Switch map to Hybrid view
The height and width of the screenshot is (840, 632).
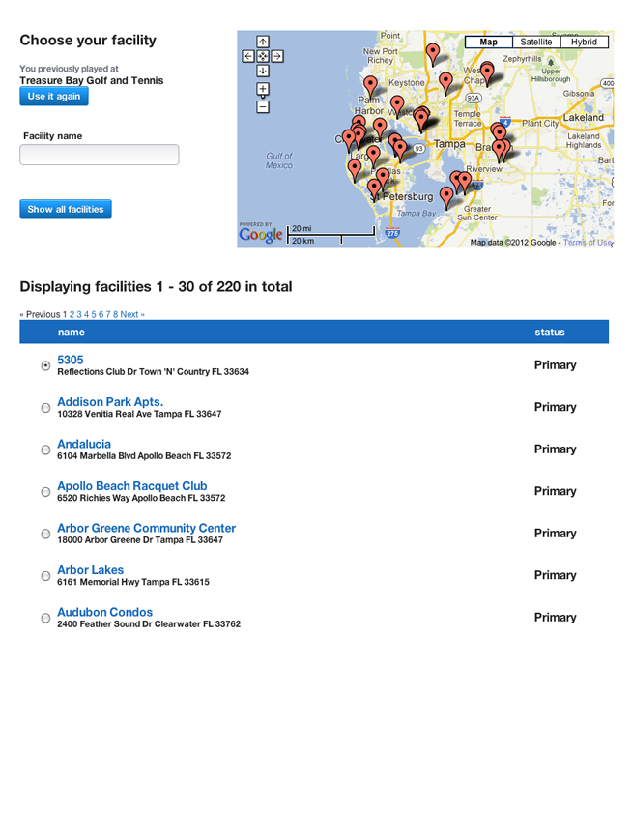tap(584, 43)
